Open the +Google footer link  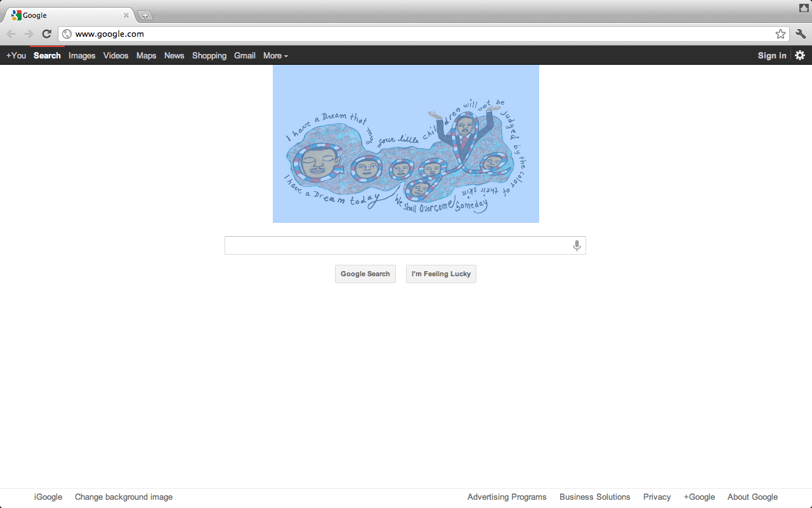[699, 497]
